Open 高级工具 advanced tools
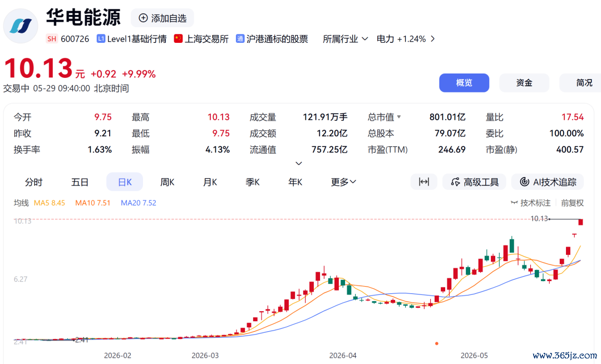The width and height of the screenshot is (601, 364). 474,182
